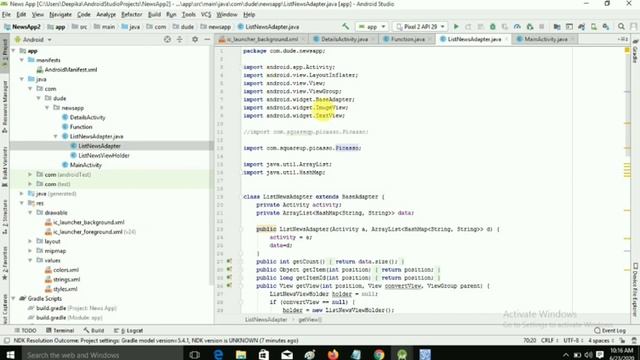Screen dimensions: 640x360
Task: Toggle read-only lock icon in status bar
Action: click(x=622, y=340)
